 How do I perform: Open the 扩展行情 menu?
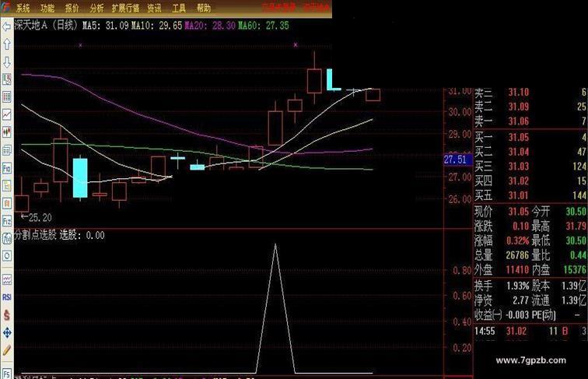[x=126, y=8]
